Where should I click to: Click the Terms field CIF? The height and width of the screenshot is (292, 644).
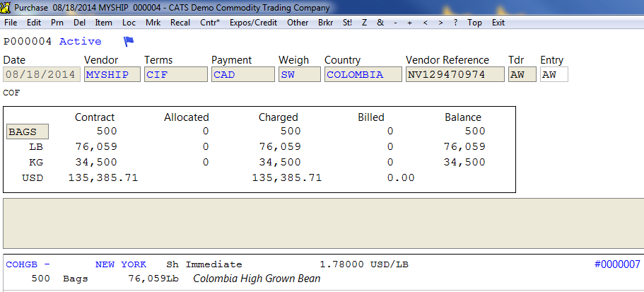pyautogui.click(x=176, y=74)
